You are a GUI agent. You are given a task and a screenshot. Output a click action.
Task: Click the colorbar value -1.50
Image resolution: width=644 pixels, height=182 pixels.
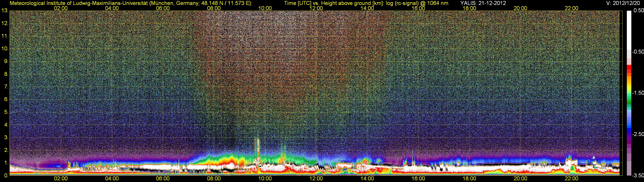tap(638, 93)
